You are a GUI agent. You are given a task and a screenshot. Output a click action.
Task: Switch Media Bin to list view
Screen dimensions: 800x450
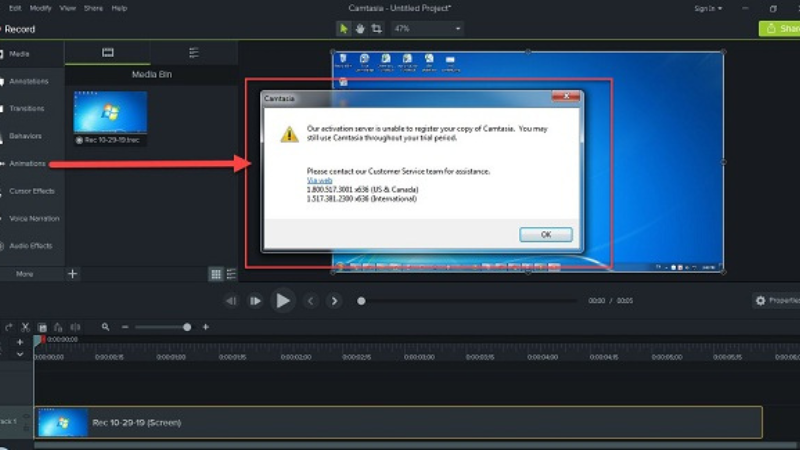(x=232, y=273)
